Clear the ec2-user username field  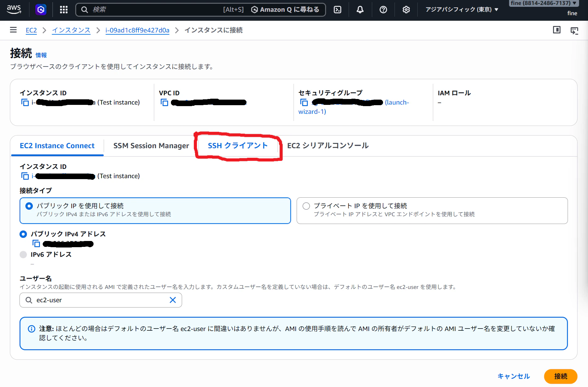pos(173,300)
